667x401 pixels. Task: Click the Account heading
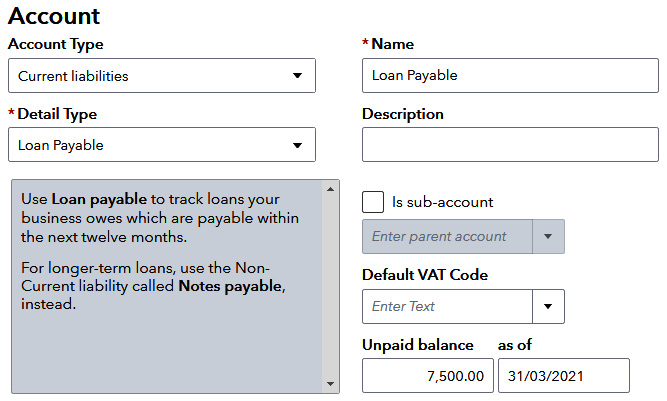pyautogui.click(x=54, y=16)
